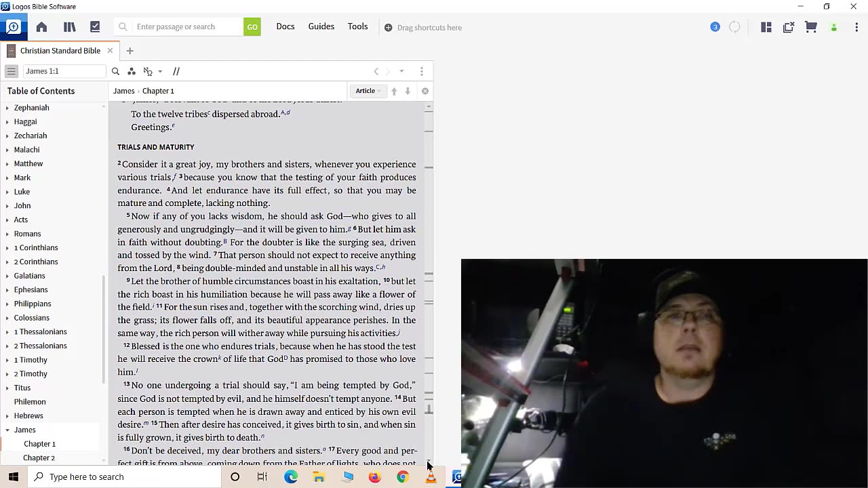Expand the Hebrews tree node

click(7, 416)
